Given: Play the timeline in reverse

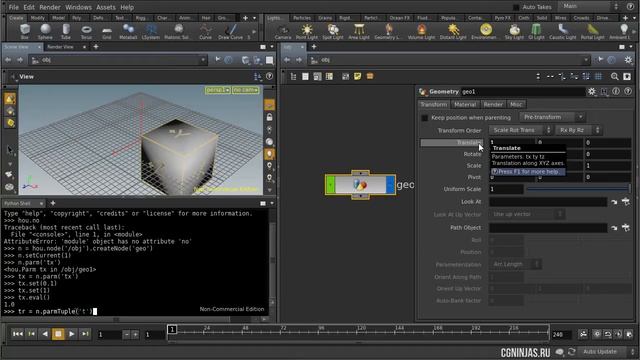Looking at the screenshot, I should [45, 334].
